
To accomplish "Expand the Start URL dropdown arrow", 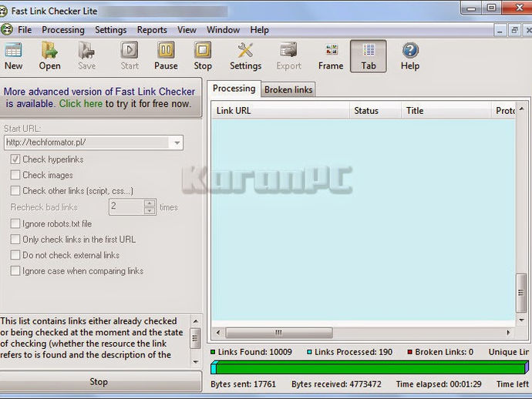I will [177, 142].
